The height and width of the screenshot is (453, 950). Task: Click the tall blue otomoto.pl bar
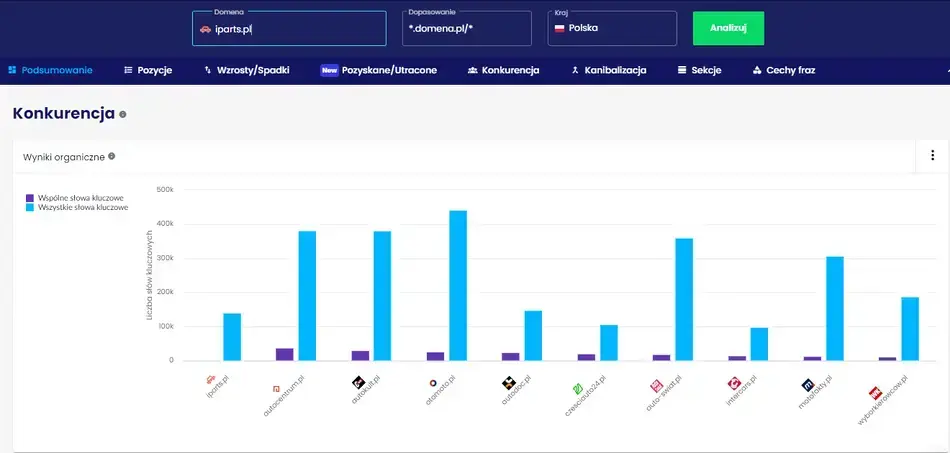click(458, 285)
